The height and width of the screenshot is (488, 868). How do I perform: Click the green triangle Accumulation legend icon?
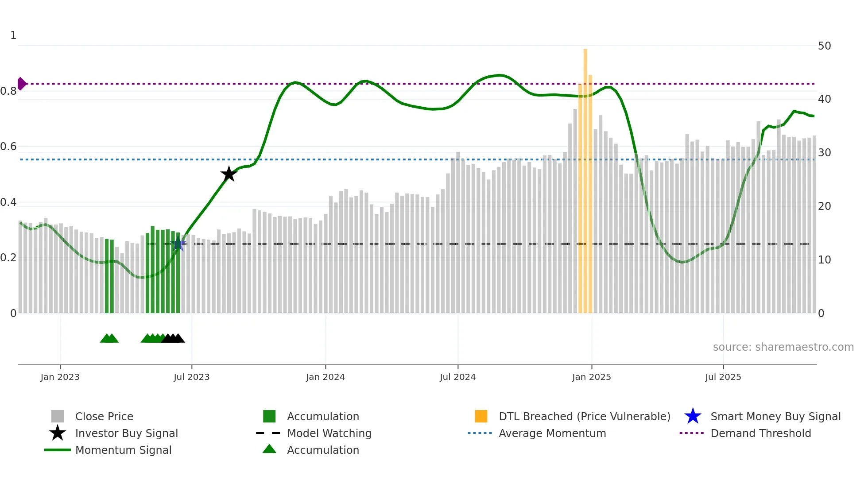click(269, 449)
